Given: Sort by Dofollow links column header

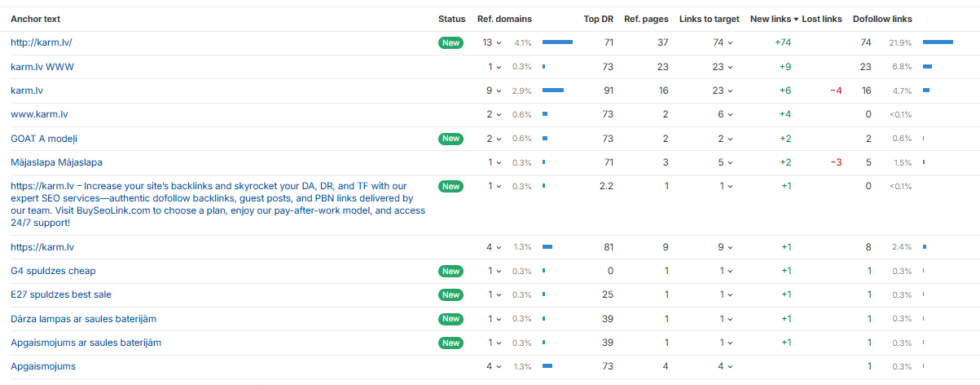Looking at the screenshot, I should click(x=882, y=19).
